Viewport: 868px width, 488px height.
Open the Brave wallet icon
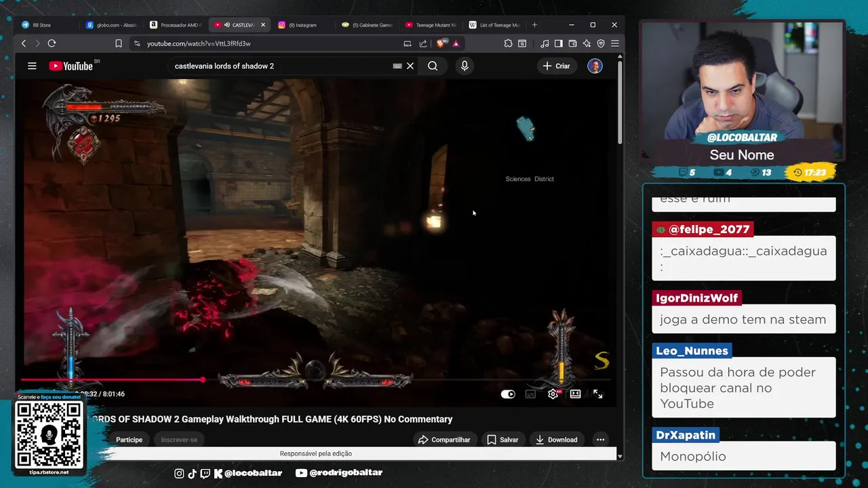point(572,43)
